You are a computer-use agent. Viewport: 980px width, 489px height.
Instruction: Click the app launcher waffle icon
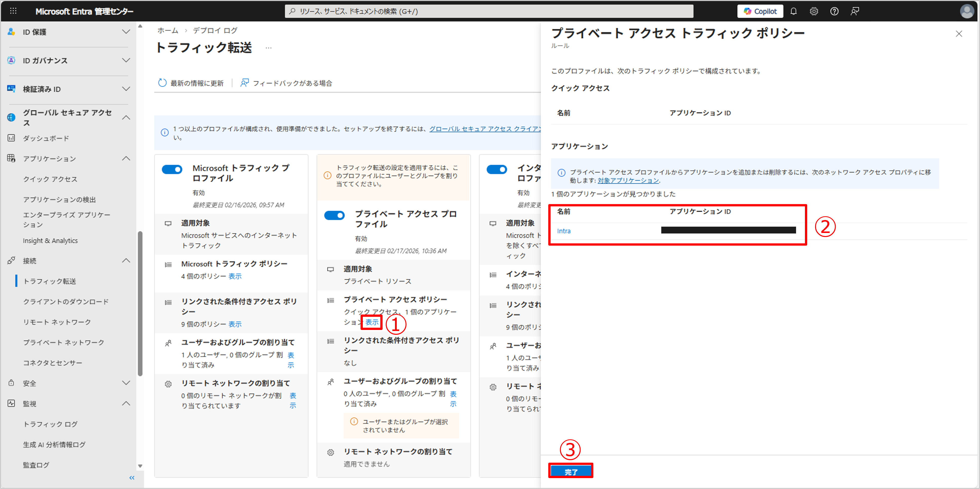pos(13,11)
